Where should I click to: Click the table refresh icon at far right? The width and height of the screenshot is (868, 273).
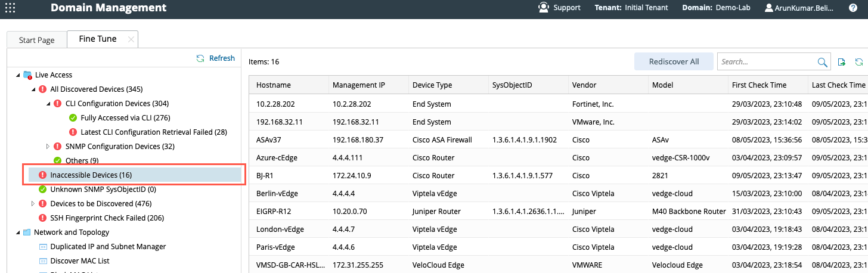click(859, 61)
